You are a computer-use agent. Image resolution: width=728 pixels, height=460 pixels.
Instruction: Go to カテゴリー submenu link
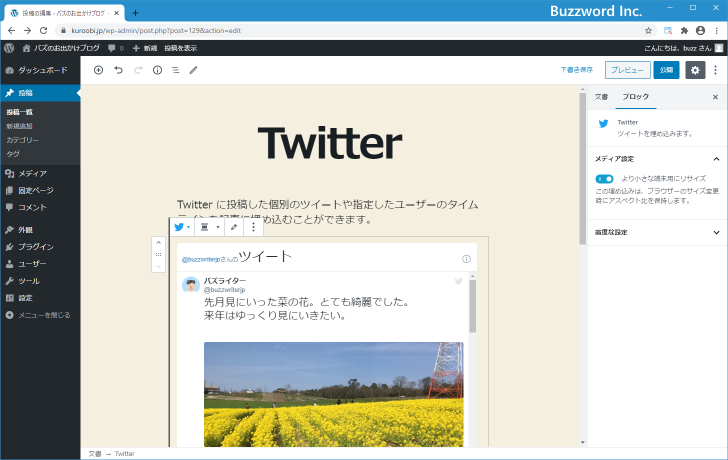coord(22,140)
